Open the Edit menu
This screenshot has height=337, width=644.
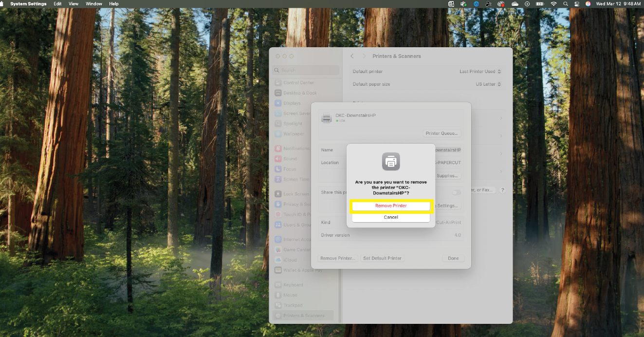57,4
